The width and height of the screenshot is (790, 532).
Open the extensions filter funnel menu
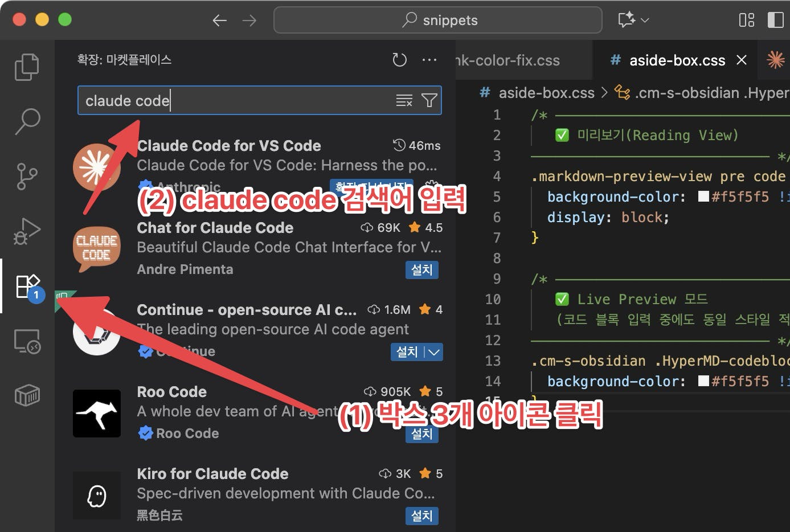point(429,101)
